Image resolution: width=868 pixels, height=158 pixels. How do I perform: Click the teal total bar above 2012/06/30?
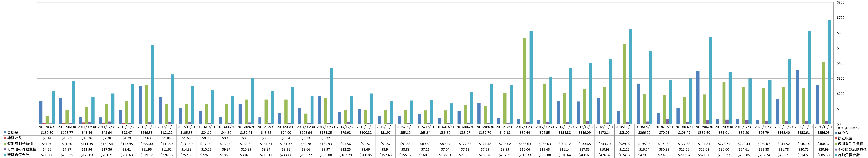pyautogui.click(x=153, y=85)
